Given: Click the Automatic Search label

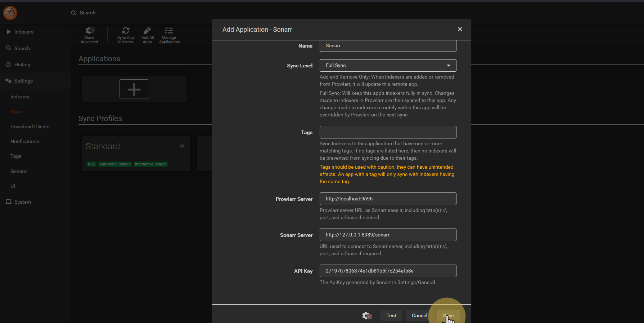Looking at the screenshot, I should (x=115, y=164).
